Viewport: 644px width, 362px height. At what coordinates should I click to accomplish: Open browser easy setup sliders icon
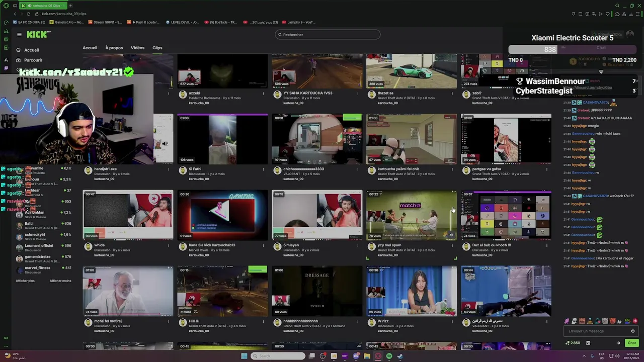(x=637, y=14)
